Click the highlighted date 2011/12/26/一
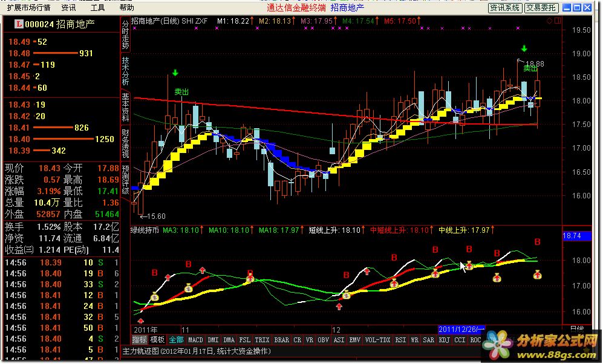This screenshot has height=364, width=603. coord(461,330)
